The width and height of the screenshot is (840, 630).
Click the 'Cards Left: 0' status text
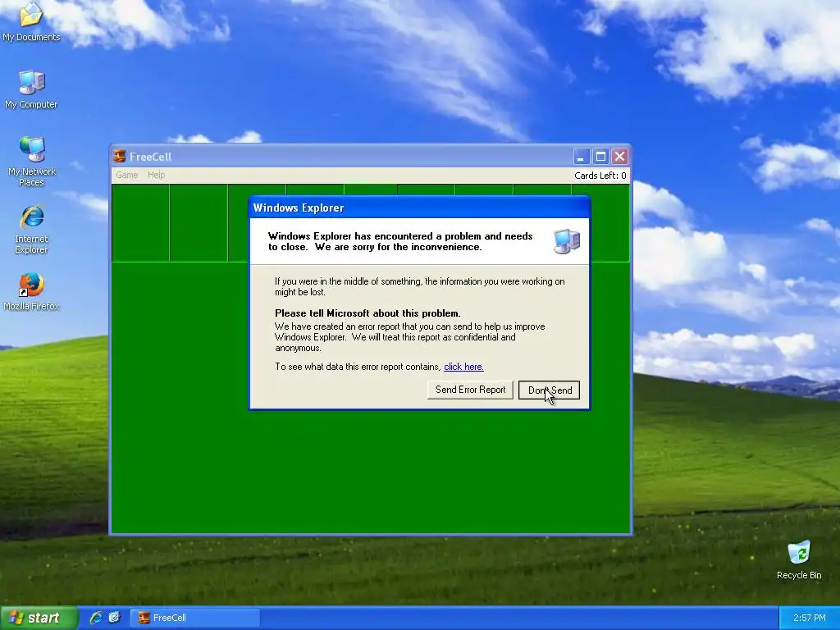tap(600, 176)
